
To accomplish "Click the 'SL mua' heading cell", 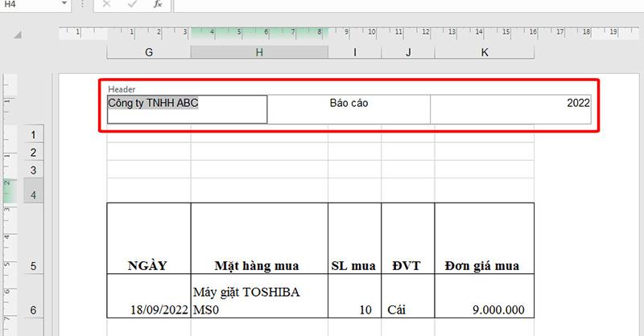I will [x=354, y=239].
